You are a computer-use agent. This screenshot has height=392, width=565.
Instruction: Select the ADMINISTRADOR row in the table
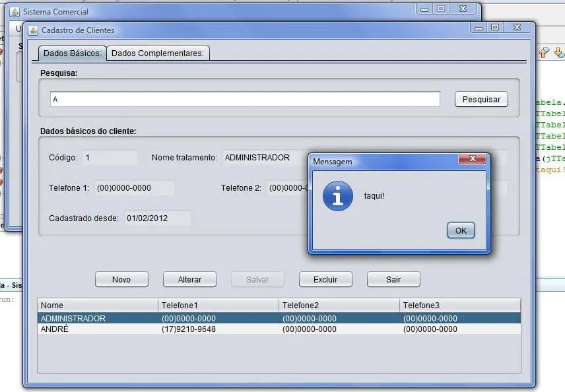click(279, 319)
